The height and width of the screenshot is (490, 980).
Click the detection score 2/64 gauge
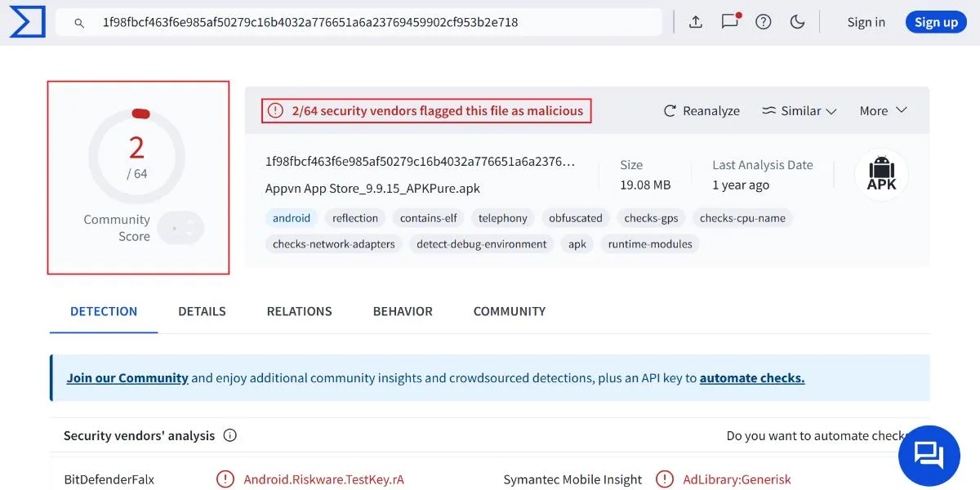[x=137, y=156]
